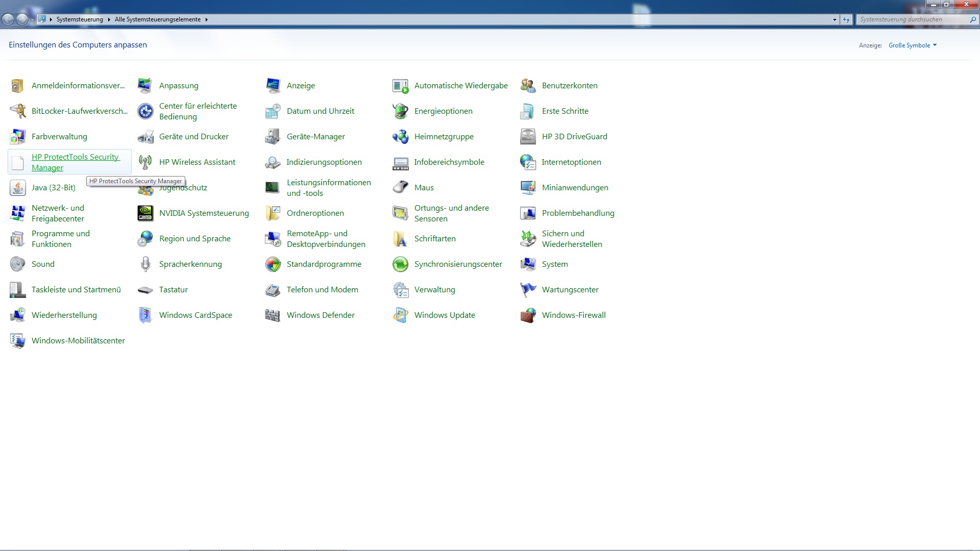Open the Windows Defender icon
Viewport: 980px width, 551px height.
click(273, 315)
